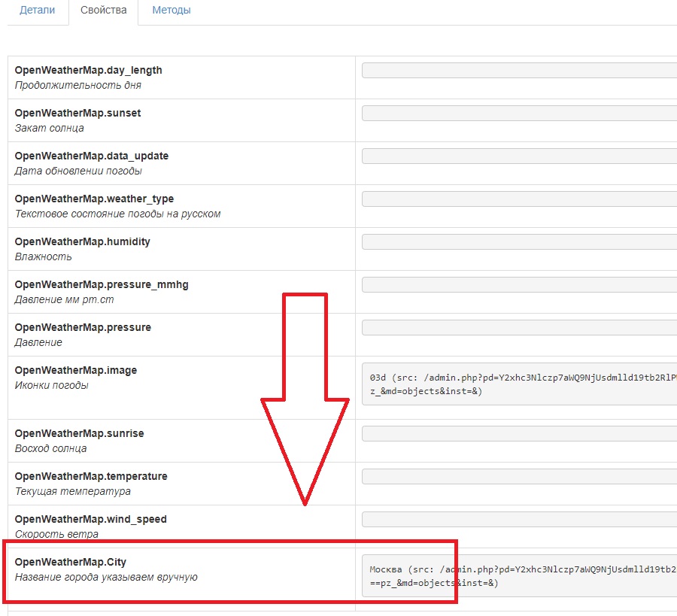This screenshot has height=616, width=677.
Task: Select the OpenWeatherMap.sunset property name
Action: point(77,113)
